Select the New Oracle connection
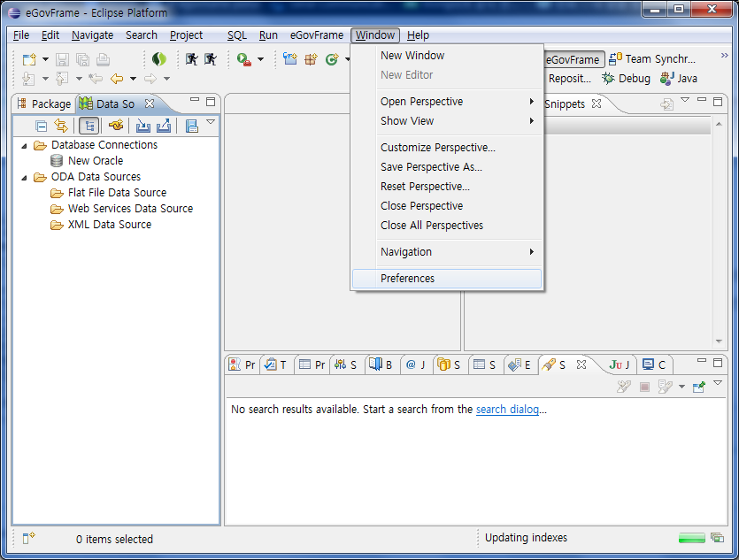This screenshot has width=739, height=560. [95, 161]
